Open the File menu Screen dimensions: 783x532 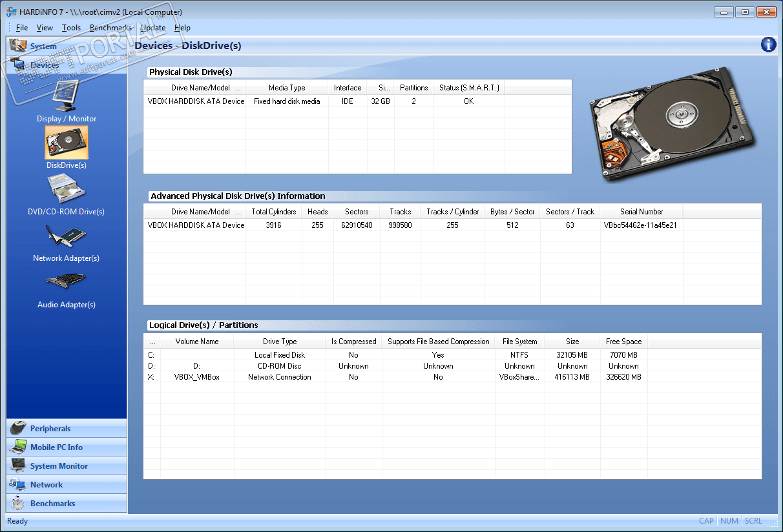tap(22, 28)
